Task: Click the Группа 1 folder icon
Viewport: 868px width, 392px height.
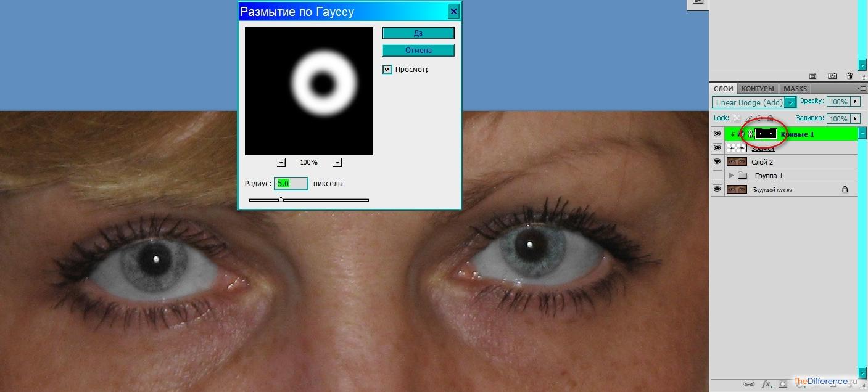Action: click(743, 176)
